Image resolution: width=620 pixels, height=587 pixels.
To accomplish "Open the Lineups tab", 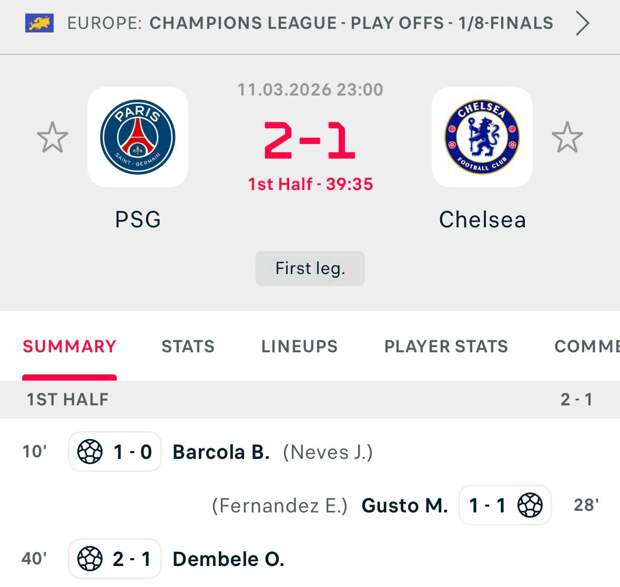I will click(x=299, y=347).
